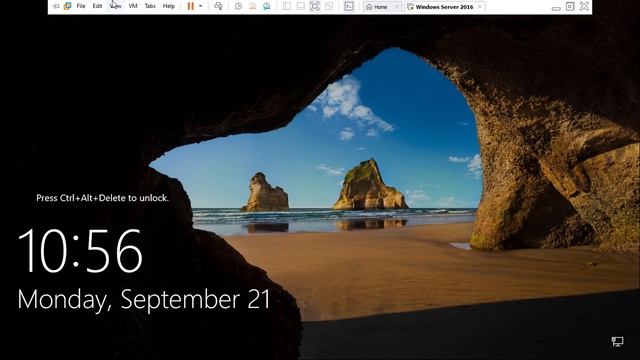Image resolution: width=640 pixels, height=360 pixels.
Task: Toggle the thumbnail bar view icon
Action: tap(301, 6)
